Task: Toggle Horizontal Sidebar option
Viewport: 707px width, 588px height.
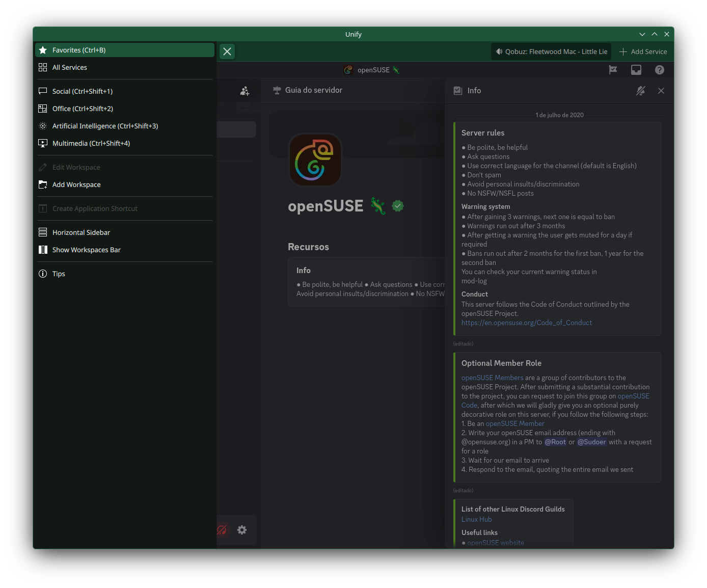Action: [x=125, y=232]
